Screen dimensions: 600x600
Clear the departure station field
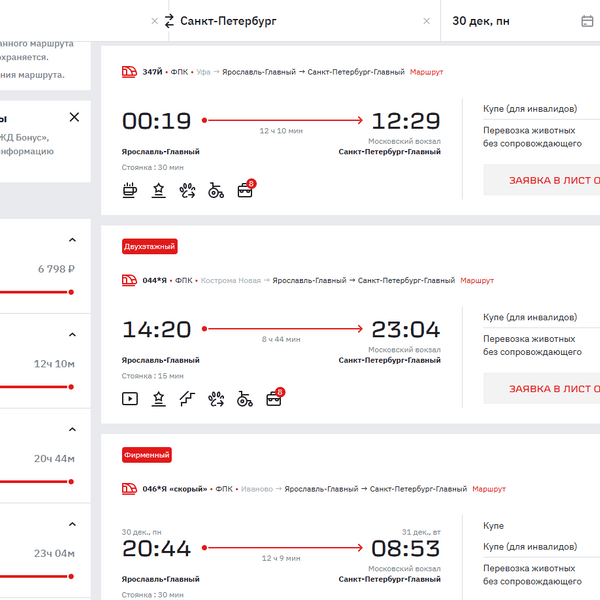(154, 21)
